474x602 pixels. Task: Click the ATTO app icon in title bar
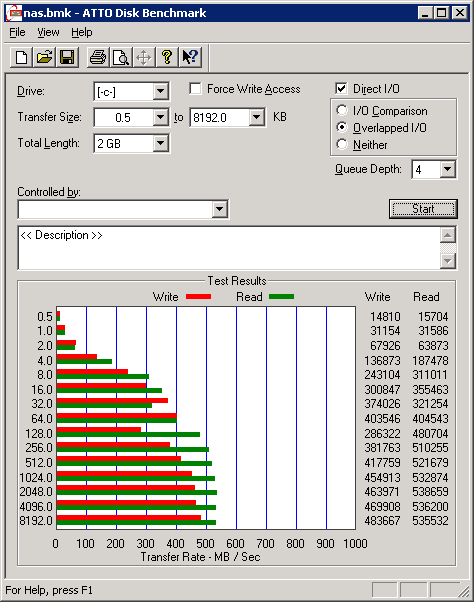(x=15, y=13)
